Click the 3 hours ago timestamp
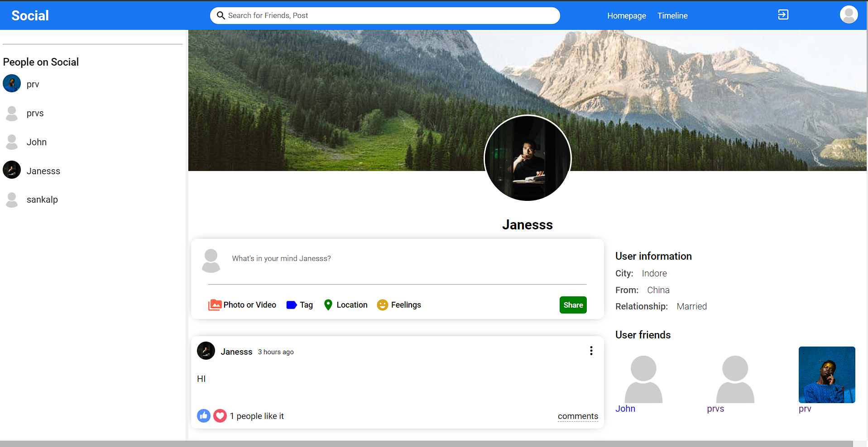The width and height of the screenshot is (868, 447). [276, 352]
